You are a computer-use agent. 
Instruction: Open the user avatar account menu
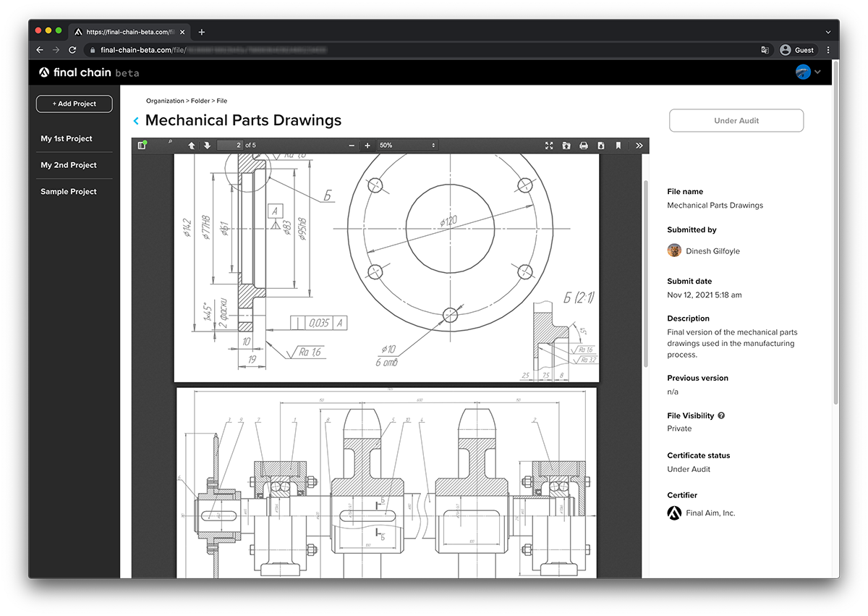click(808, 72)
